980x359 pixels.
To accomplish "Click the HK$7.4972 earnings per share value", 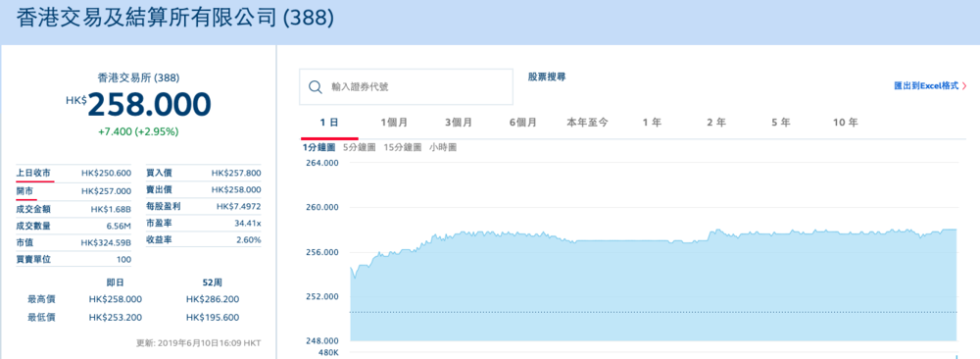I will [x=239, y=206].
